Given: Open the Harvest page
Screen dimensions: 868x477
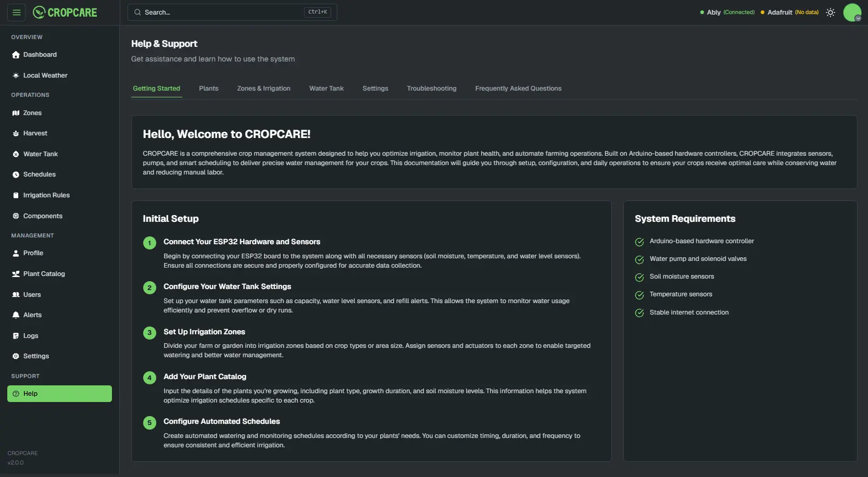Looking at the screenshot, I should pyautogui.click(x=59, y=133).
